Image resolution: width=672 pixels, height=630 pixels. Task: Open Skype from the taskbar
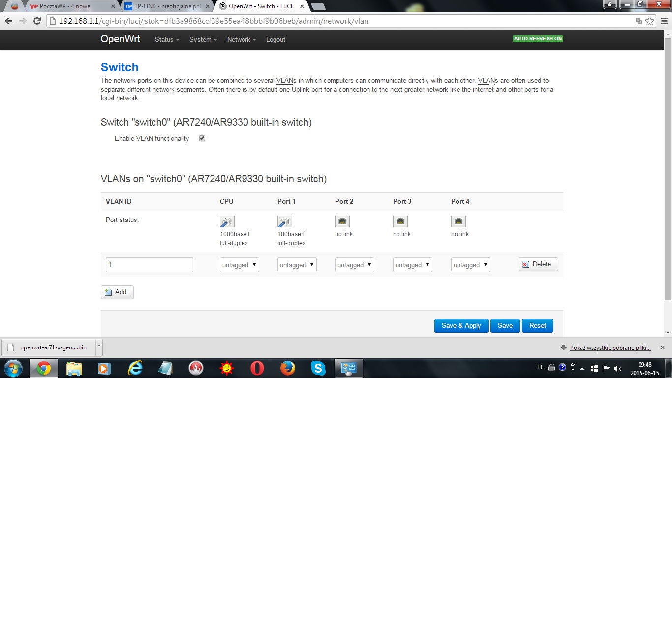[x=318, y=368]
